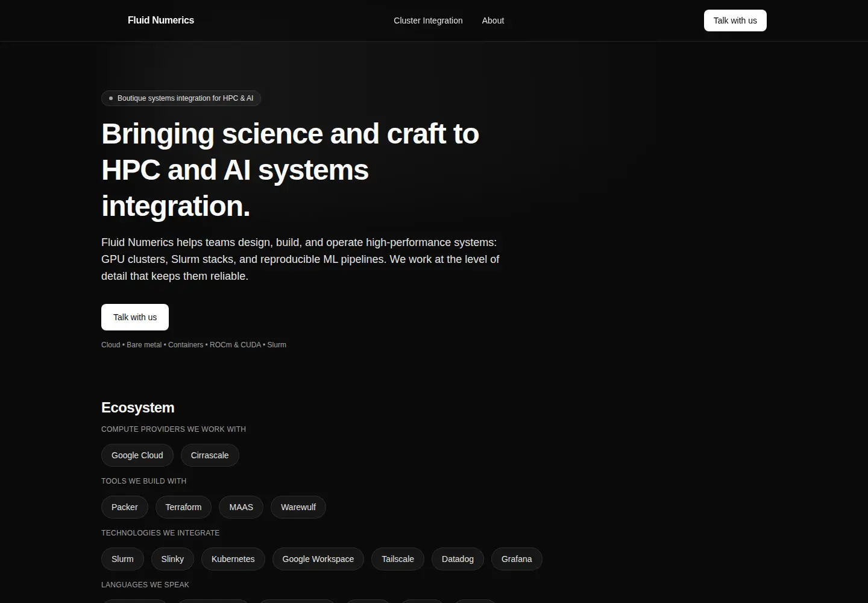Click the Warewulf tool chip

tap(298, 507)
